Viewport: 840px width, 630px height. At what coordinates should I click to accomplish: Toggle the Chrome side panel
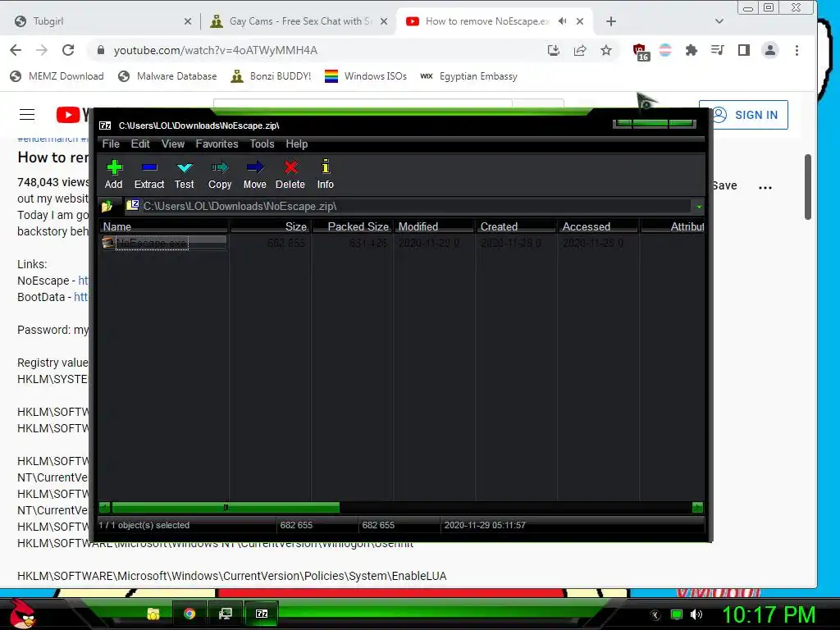tap(743, 50)
